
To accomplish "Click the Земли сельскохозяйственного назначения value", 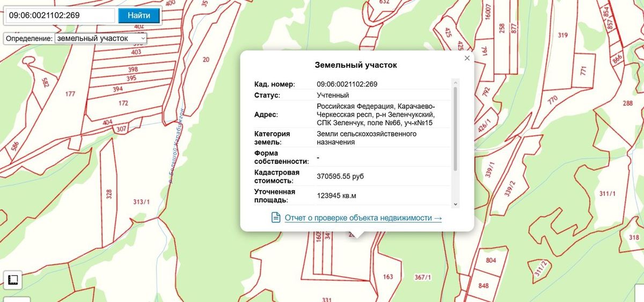I will click(367, 138).
